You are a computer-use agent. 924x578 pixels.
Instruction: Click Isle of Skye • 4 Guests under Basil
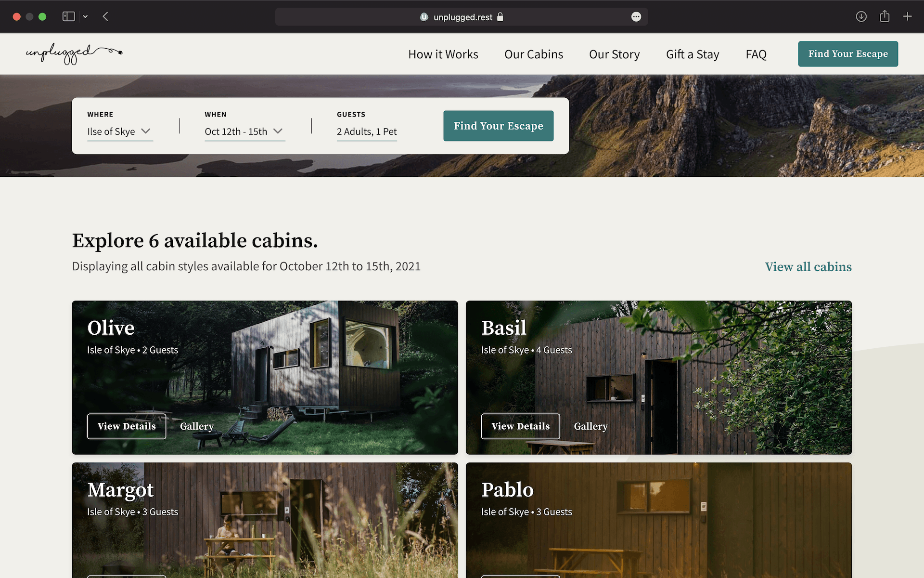coord(526,350)
